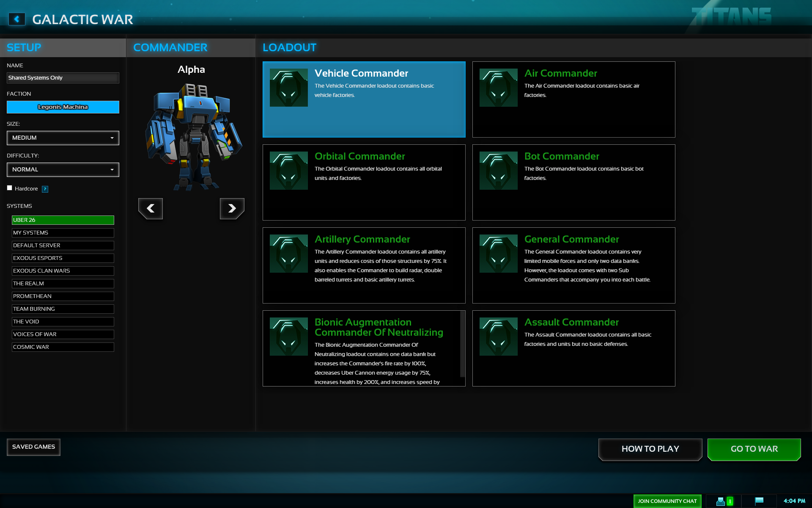Expand the Difficulty dropdown showing Normal

click(x=63, y=170)
